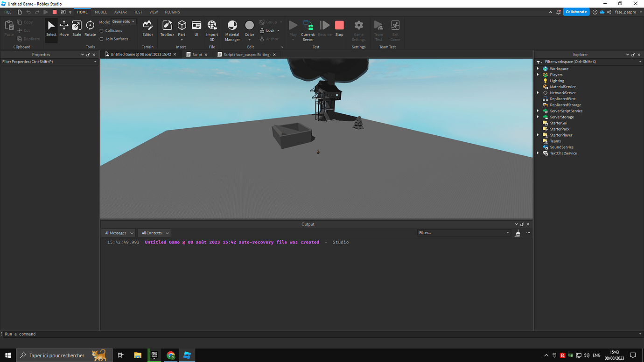Click the Output filter text field
This screenshot has height=362, width=644.
(x=462, y=233)
